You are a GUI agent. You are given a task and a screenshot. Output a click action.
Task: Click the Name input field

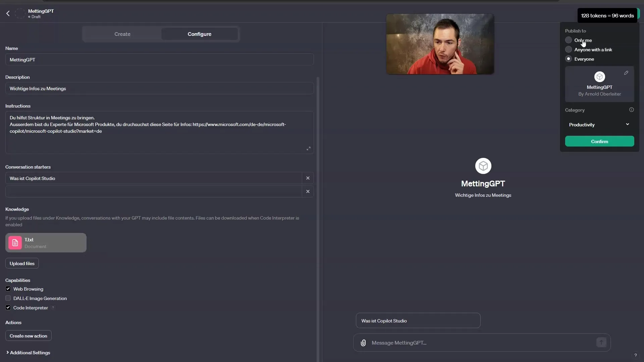tap(160, 59)
